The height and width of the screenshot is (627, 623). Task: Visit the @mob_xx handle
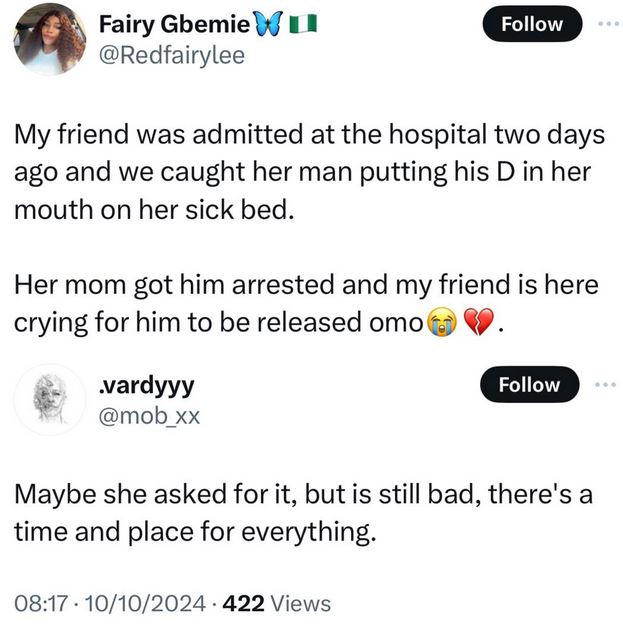[x=151, y=416]
